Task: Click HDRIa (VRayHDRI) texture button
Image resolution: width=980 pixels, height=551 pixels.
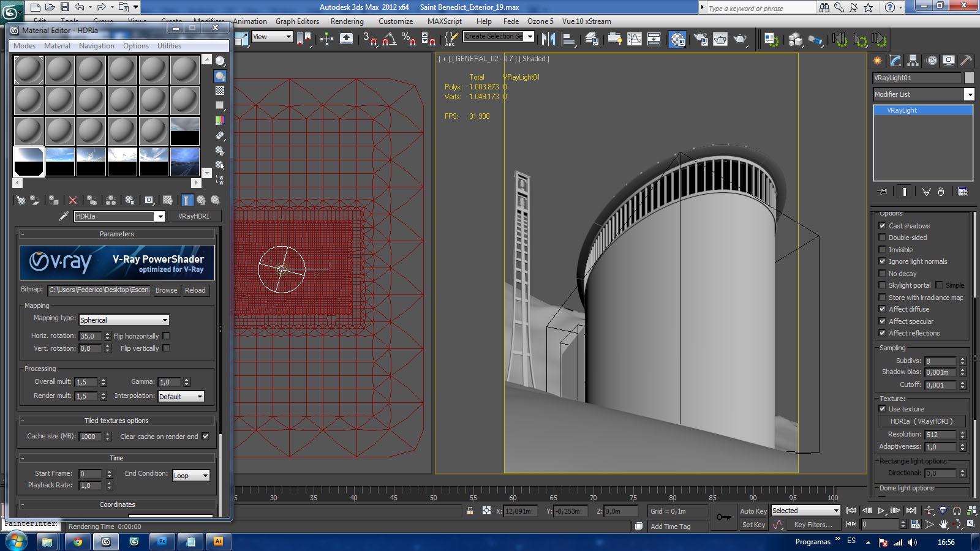Action: click(921, 421)
